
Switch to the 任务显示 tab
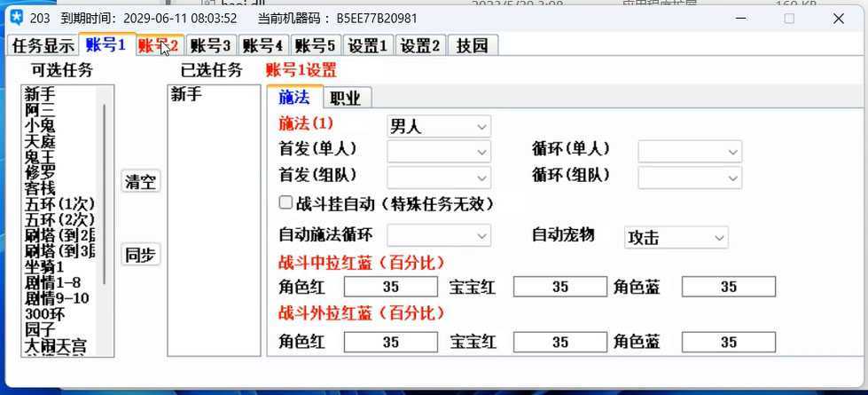click(x=43, y=46)
